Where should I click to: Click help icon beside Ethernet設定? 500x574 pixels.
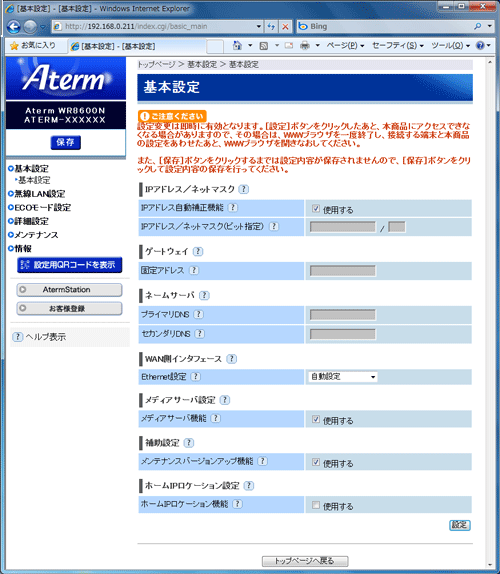(196, 376)
